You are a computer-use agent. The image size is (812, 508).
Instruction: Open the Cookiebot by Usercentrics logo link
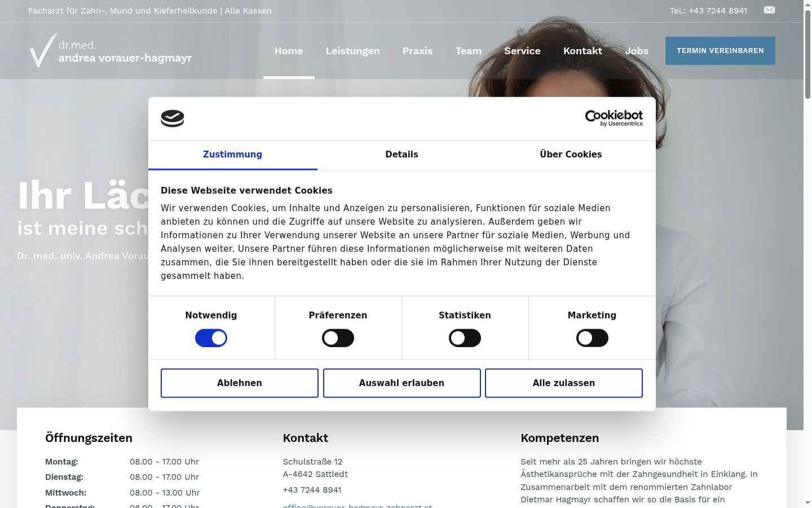coord(614,118)
